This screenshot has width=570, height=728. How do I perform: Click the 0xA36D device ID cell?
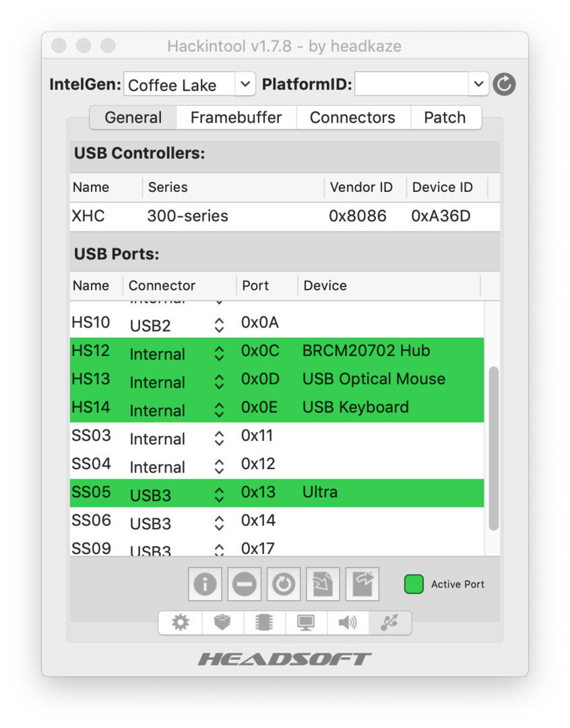pyautogui.click(x=441, y=216)
